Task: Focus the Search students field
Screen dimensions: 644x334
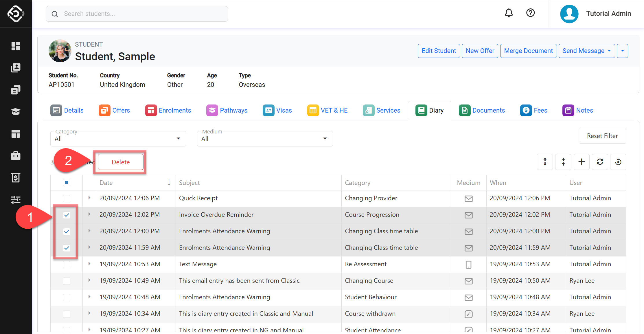Action: [137, 14]
